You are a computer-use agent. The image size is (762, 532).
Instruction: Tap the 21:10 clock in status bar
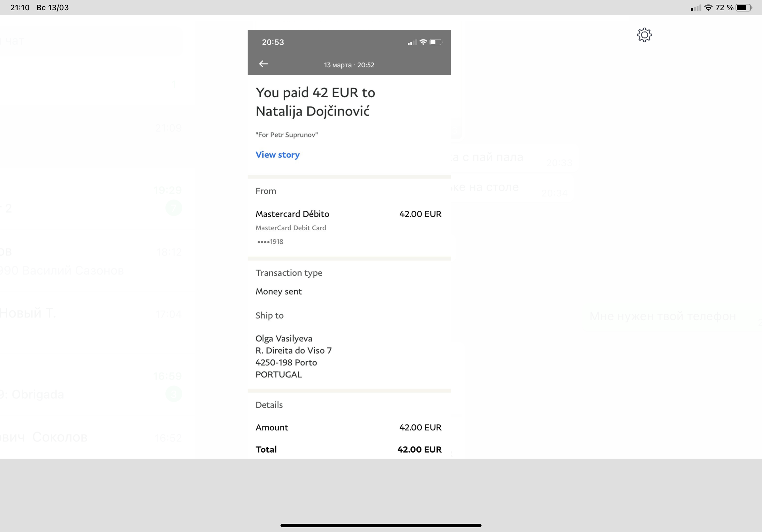pos(20,8)
